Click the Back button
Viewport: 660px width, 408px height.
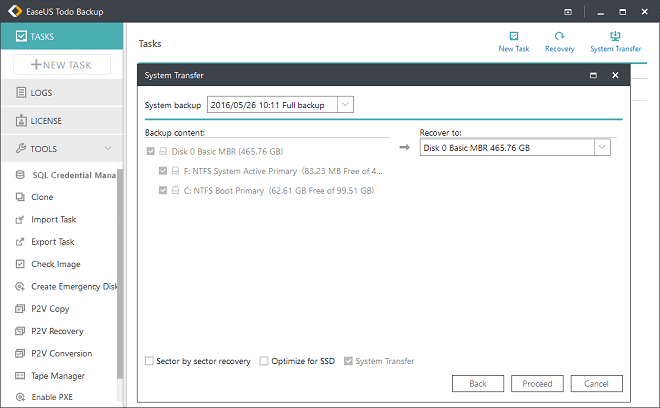coord(478,384)
